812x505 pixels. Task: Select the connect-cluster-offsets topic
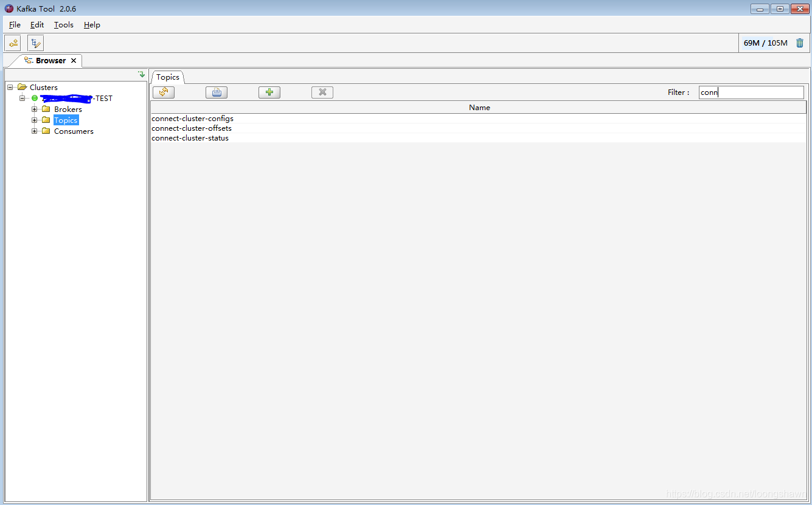coord(479,128)
